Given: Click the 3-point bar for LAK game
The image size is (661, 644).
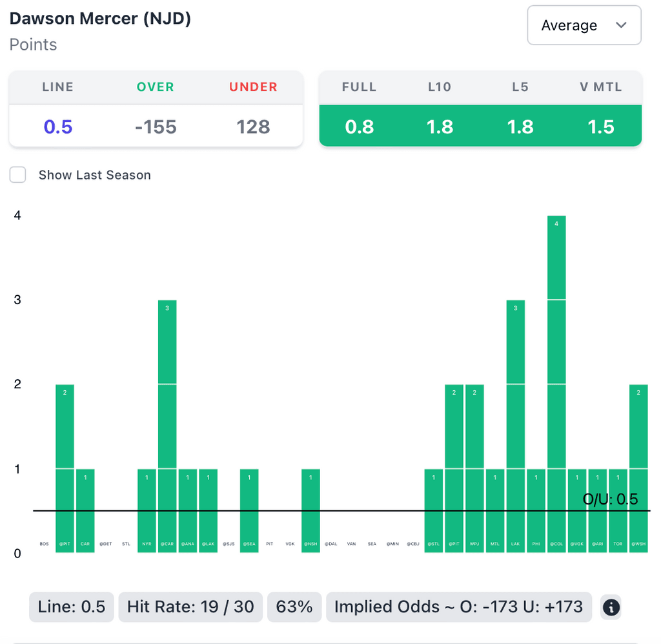Looking at the screenshot, I should coord(515,426).
